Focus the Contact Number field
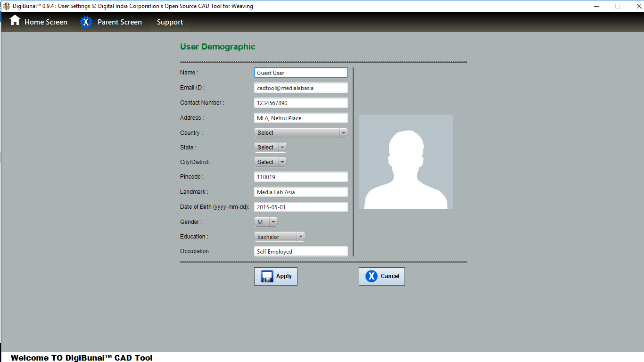This screenshot has width=644, height=362. point(301,103)
